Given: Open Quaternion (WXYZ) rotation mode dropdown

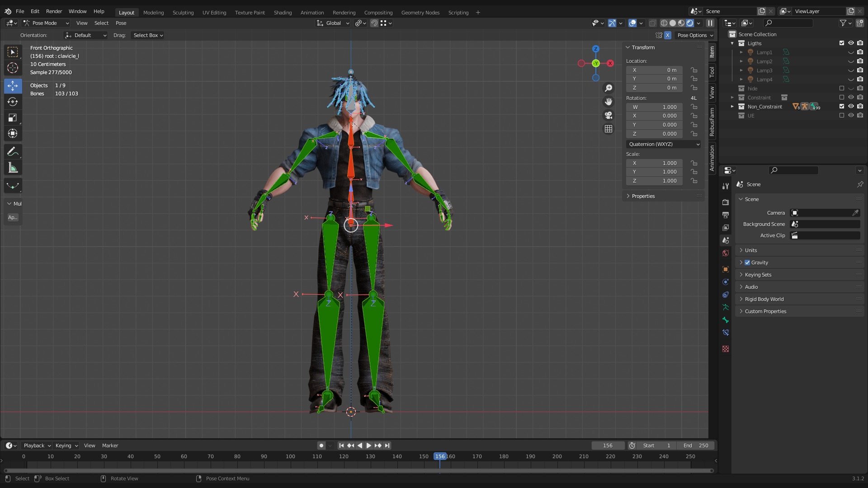Looking at the screenshot, I should 664,144.
